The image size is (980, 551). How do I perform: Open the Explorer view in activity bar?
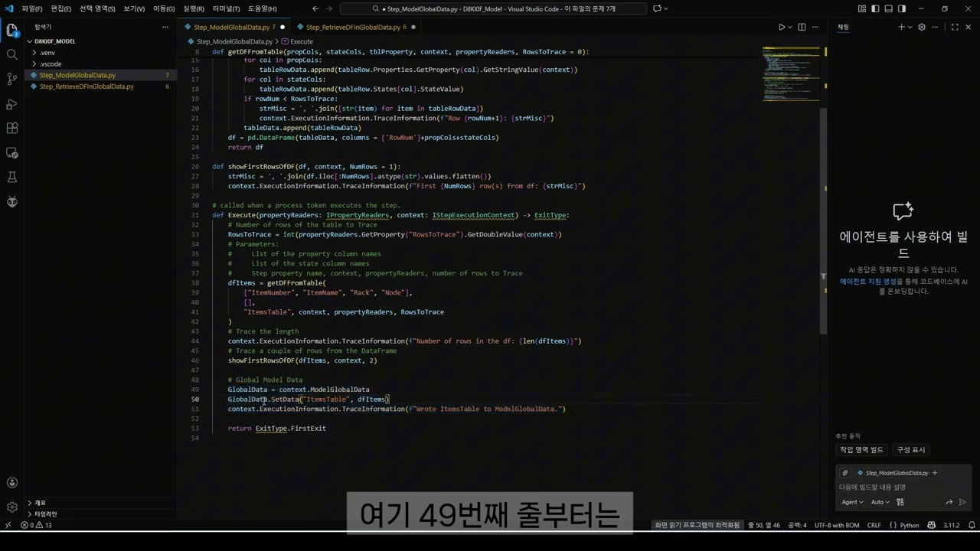coord(11,31)
